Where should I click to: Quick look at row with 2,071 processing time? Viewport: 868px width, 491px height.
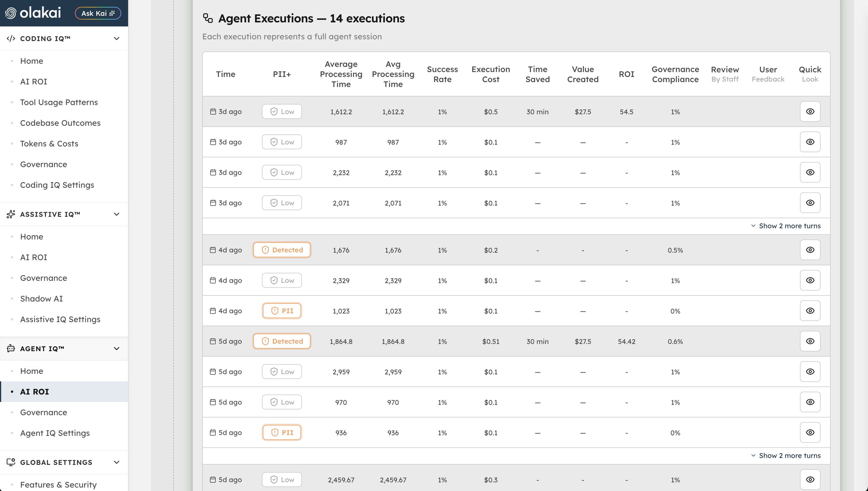810,203
